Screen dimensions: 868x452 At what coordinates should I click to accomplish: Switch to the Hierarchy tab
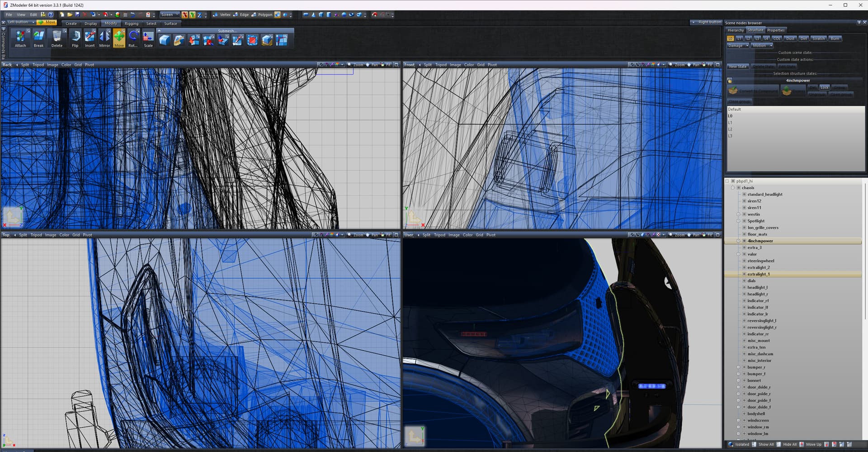(x=736, y=30)
